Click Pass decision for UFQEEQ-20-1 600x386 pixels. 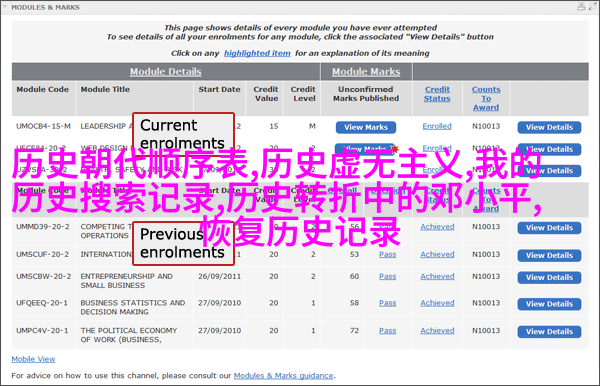[388, 303]
